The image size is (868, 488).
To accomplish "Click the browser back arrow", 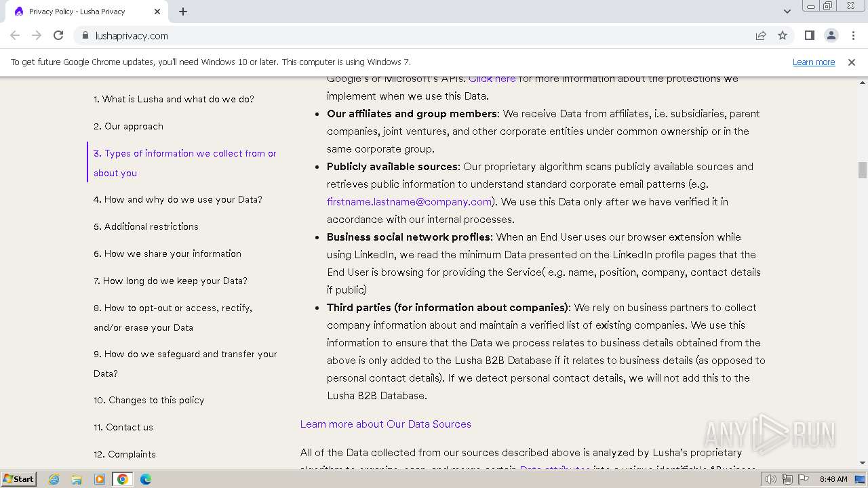I will tap(15, 35).
